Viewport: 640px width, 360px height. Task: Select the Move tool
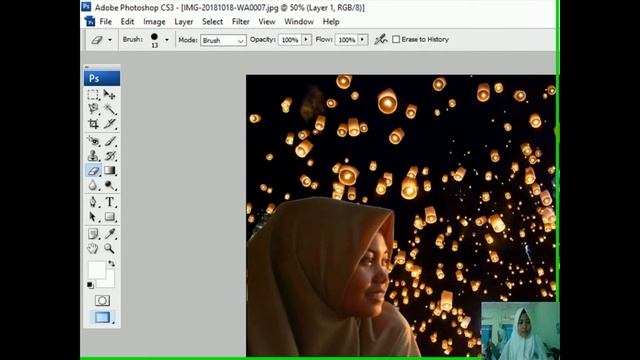(x=109, y=94)
